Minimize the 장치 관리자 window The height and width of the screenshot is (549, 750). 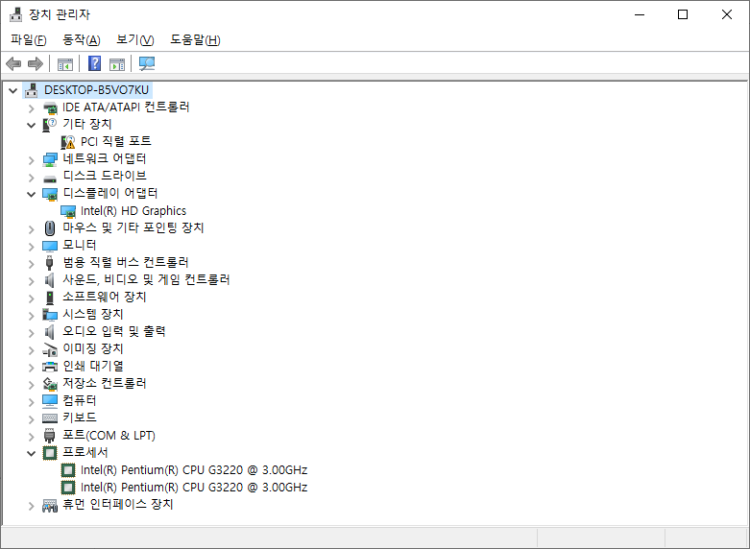click(640, 14)
